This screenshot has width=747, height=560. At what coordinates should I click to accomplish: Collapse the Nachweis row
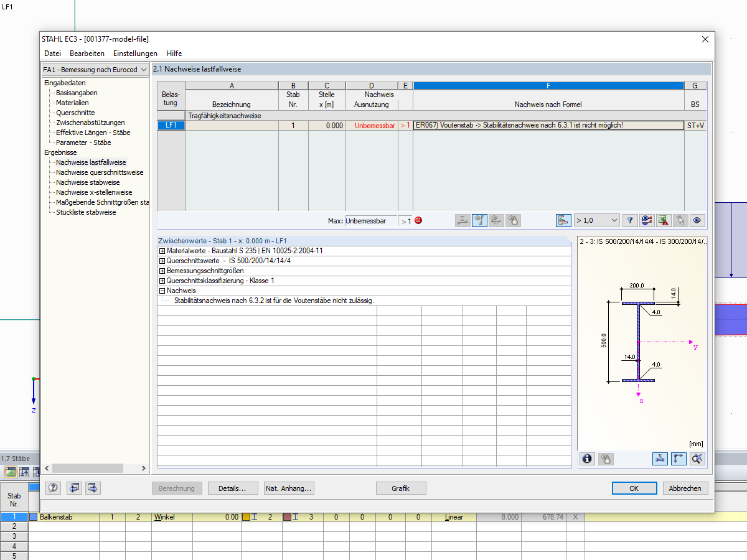click(x=162, y=291)
